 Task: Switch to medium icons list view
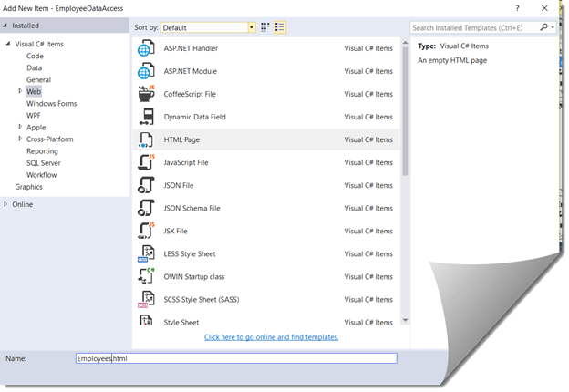pos(280,27)
